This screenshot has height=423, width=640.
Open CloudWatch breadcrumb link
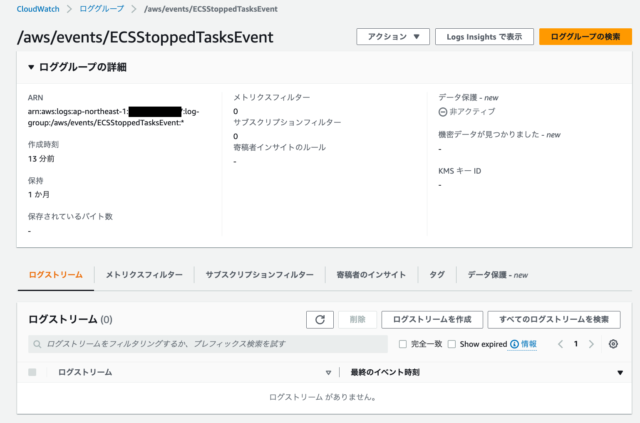pos(38,9)
